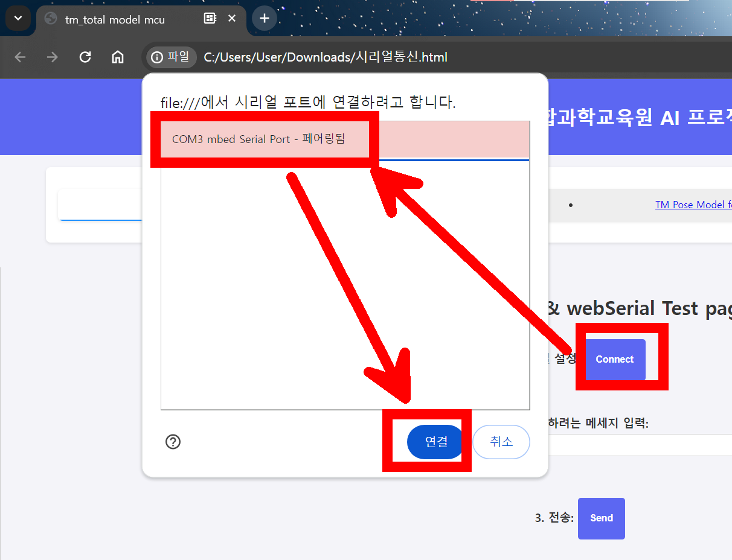Reload the current page

tap(85, 57)
